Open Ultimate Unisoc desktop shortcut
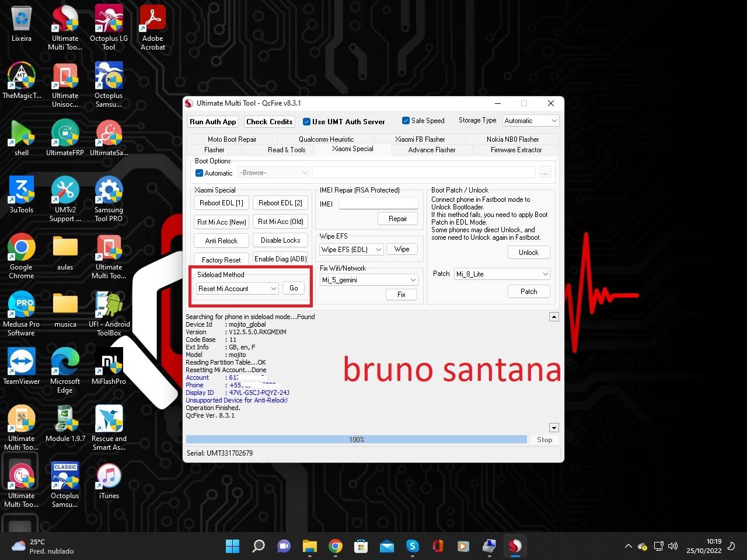This screenshot has height=560, width=747. point(65,85)
